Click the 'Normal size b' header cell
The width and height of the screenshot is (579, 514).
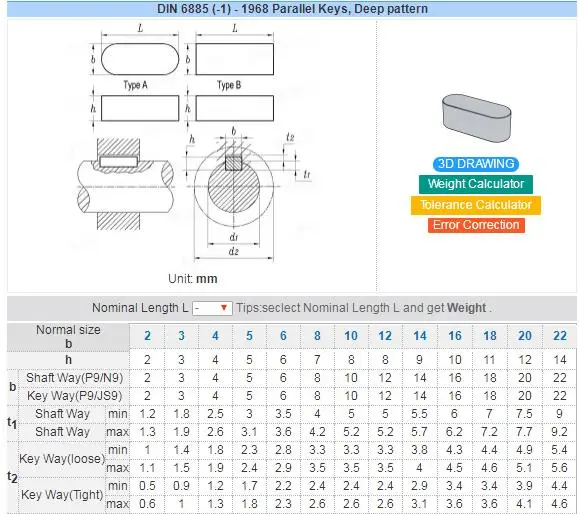pyautogui.click(x=68, y=337)
